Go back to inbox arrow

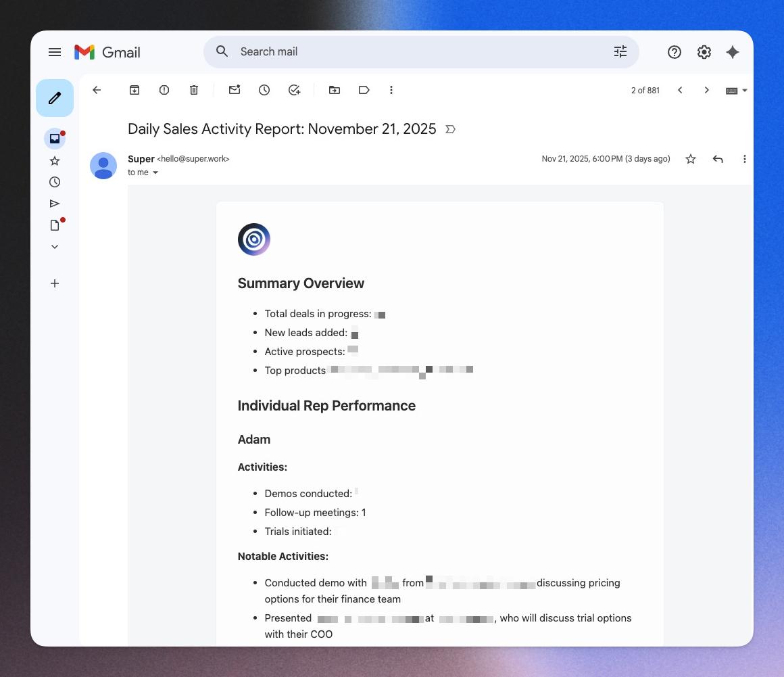pos(97,90)
